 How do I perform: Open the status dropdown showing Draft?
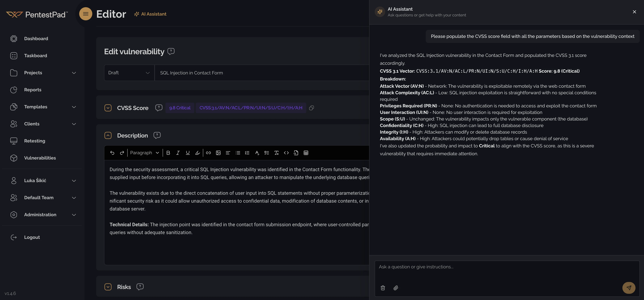(129, 73)
